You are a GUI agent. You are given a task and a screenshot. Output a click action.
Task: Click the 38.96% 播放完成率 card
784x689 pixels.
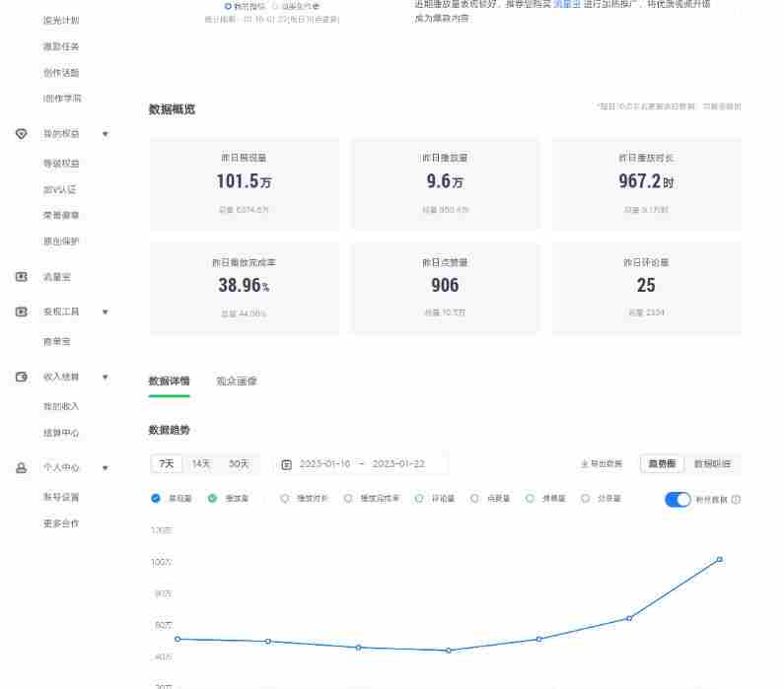click(x=244, y=288)
